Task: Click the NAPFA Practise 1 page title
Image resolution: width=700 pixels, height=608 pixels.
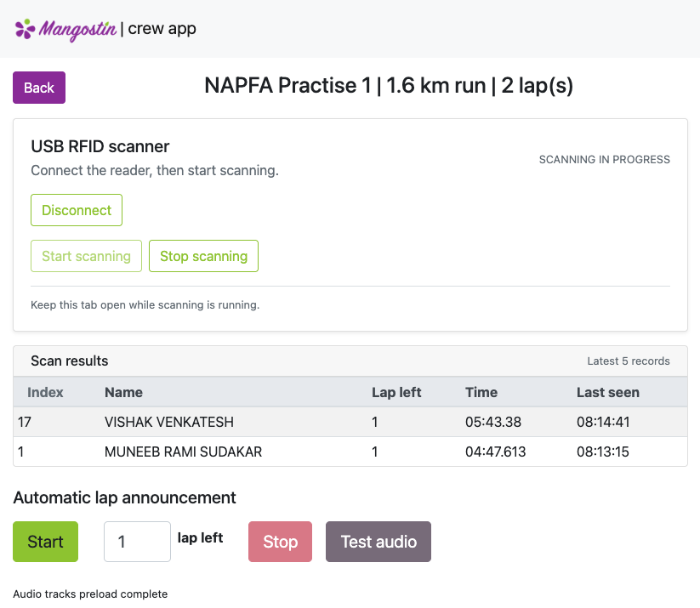Action: click(x=389, y=85)
